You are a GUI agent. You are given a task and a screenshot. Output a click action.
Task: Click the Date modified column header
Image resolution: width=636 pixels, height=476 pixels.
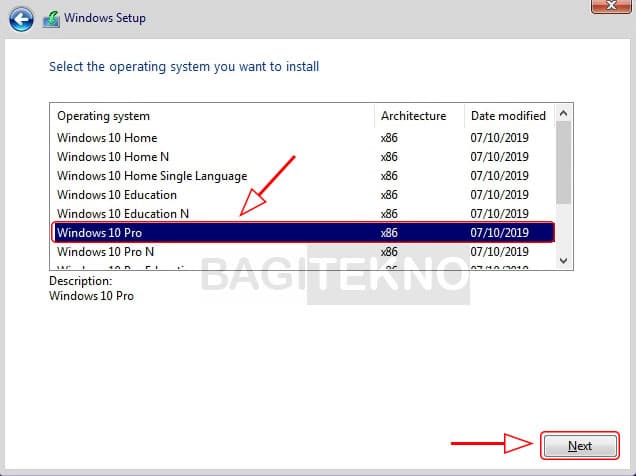tap(509, 116)
